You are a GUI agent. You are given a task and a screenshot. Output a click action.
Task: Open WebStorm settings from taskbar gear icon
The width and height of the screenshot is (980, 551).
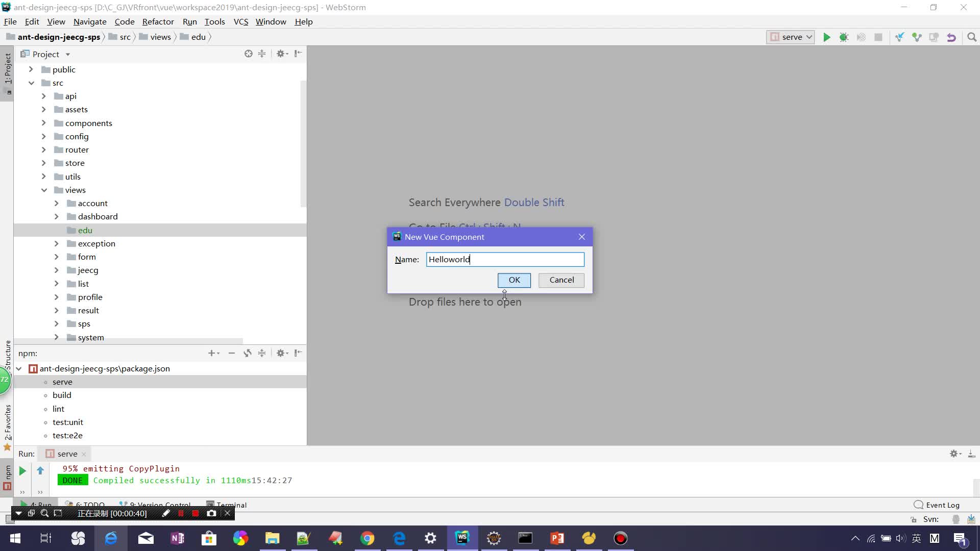coord(430,538)
